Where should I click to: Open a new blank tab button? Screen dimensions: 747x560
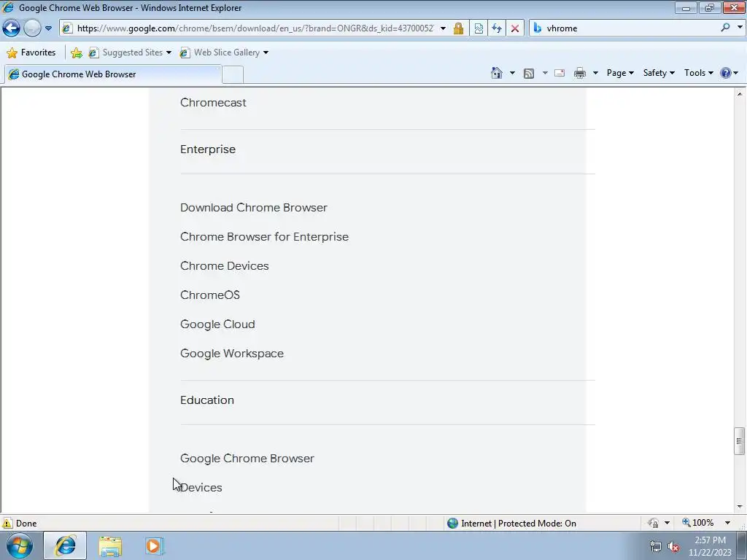[x=233, y=75]
